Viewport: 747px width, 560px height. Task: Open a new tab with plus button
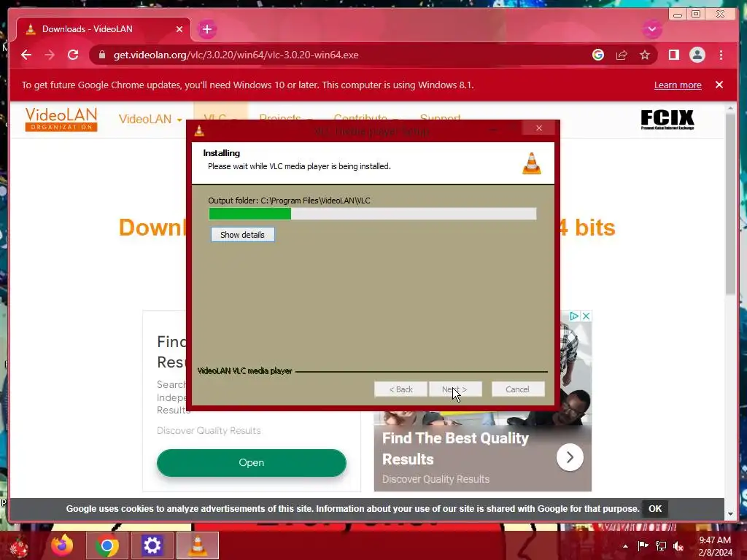coord(206,29)
